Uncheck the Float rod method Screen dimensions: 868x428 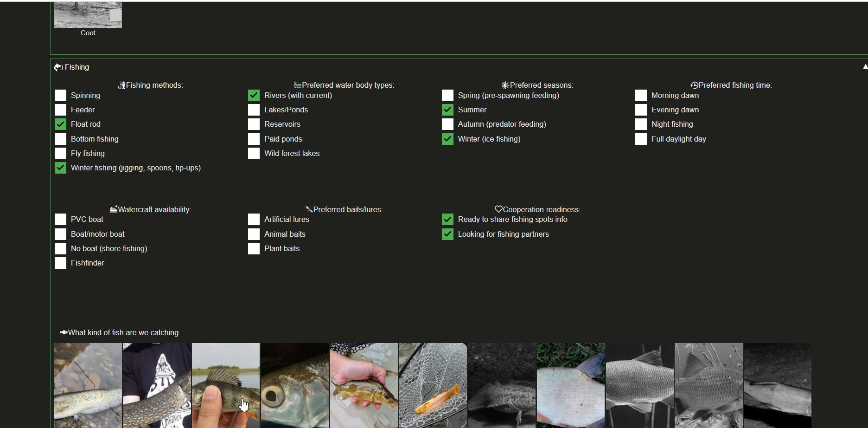pyautogui.click(x=60, y=124)
